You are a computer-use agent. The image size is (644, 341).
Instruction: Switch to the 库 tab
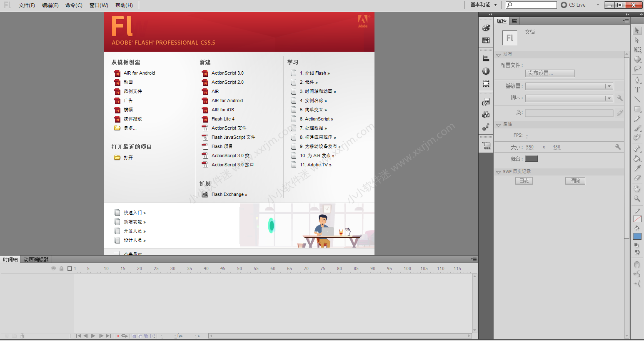coord(514,21)
